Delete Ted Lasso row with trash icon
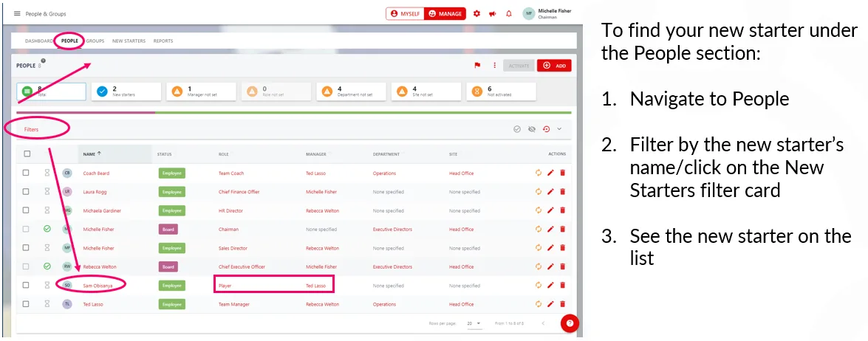This screenshot has width=868, height=341. 562,304
